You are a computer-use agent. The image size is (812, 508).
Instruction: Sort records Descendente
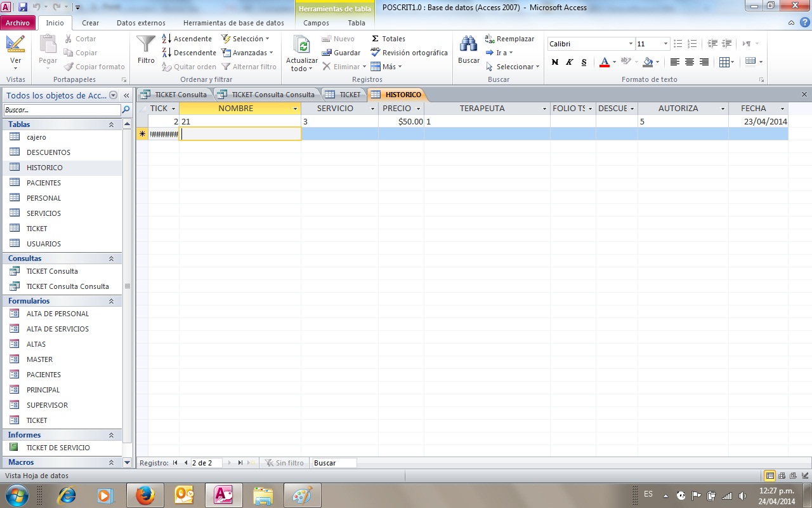point(189,53)
